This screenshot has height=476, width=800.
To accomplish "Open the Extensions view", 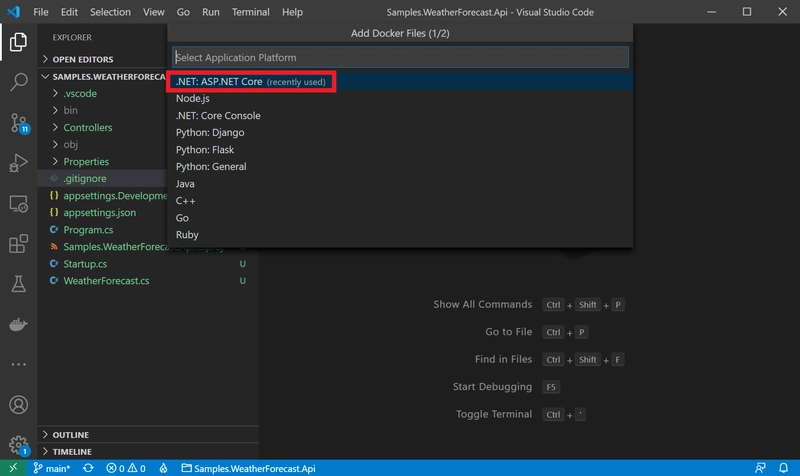I will 18,244.
